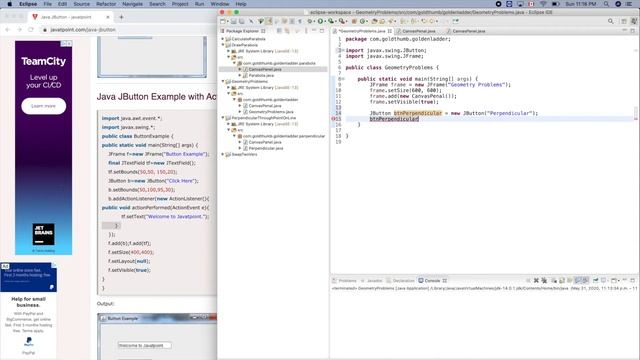The width and height of the screenshot is (640, 360).
Task: Open the Project menu in menu bar
Action: [180, 4]
